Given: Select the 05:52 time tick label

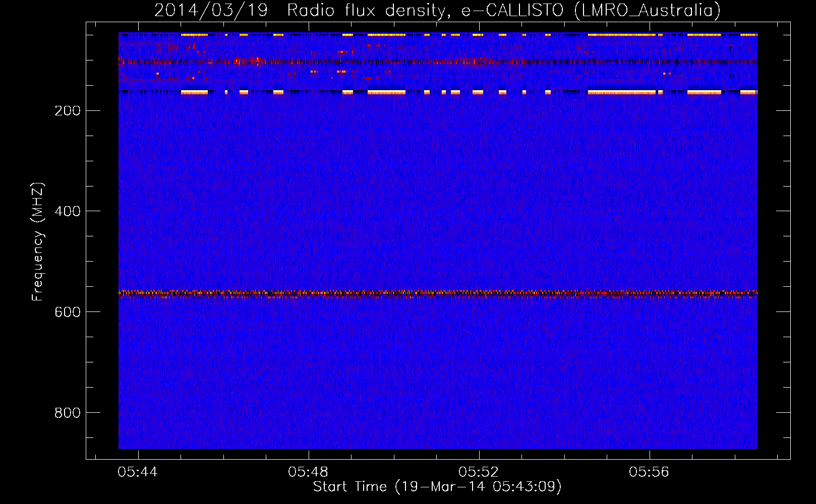Looking at the screenshot, I should [478, 472].
